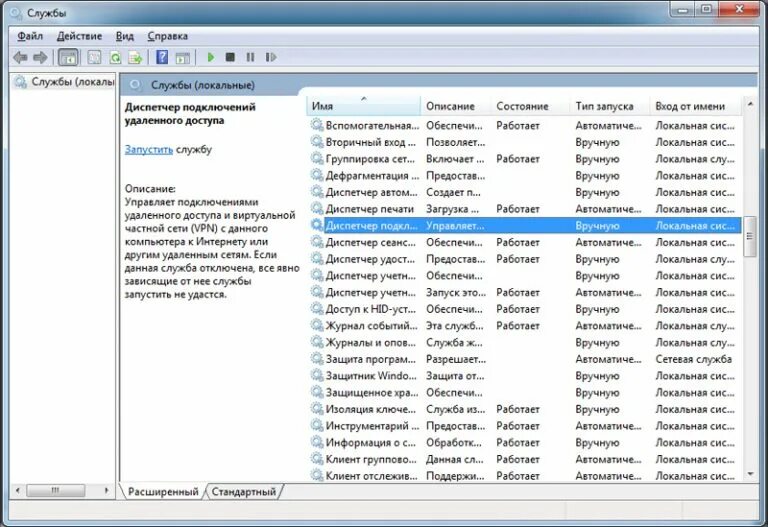Click the Forward arrow in the toolbar
The height and width of the screenshot is (527, 768).
tap(40, 57)
